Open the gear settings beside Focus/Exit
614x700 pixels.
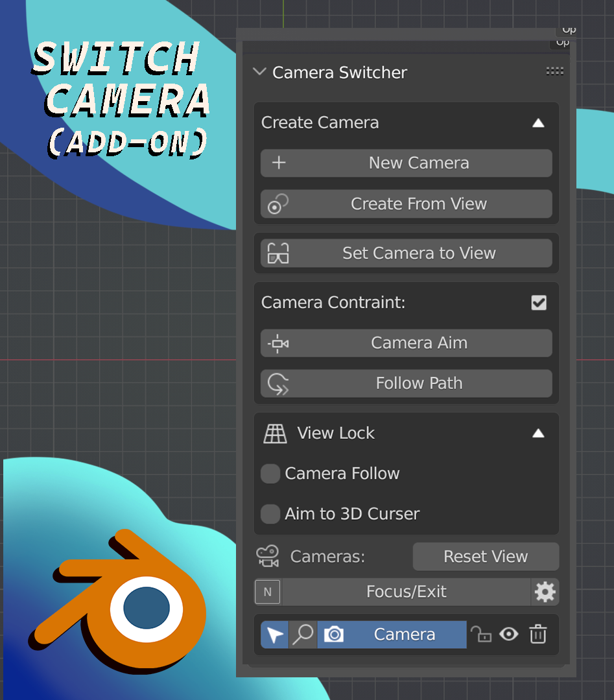click(x=545, y=592)
